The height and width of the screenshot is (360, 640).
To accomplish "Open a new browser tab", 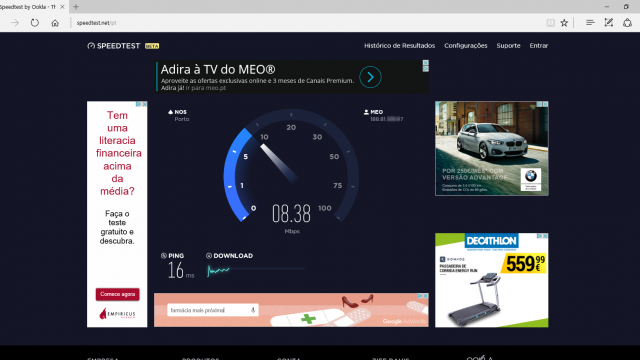I will [x=76, y=7].
